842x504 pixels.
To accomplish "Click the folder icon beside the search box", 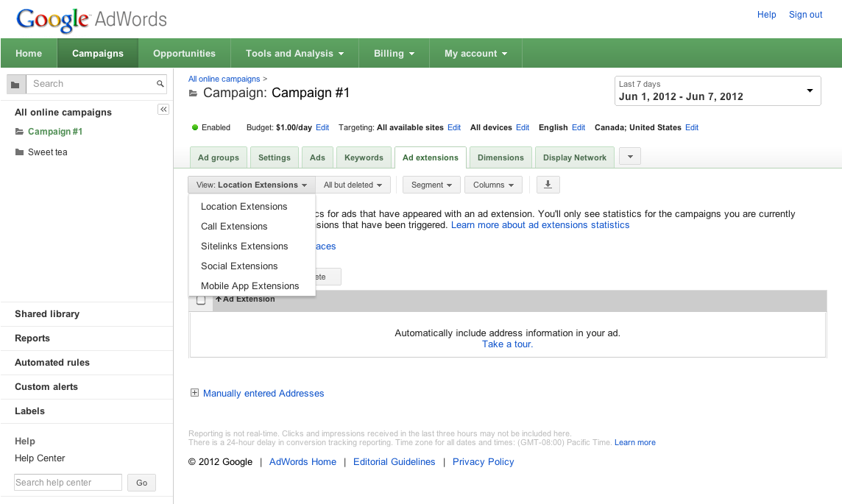I will (15, 85).
